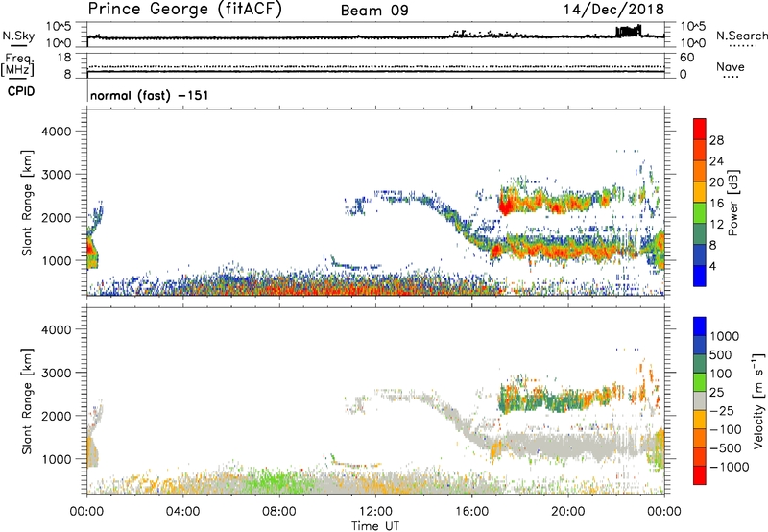Click the velocity colorbar tick '-25'

[723, 411]
